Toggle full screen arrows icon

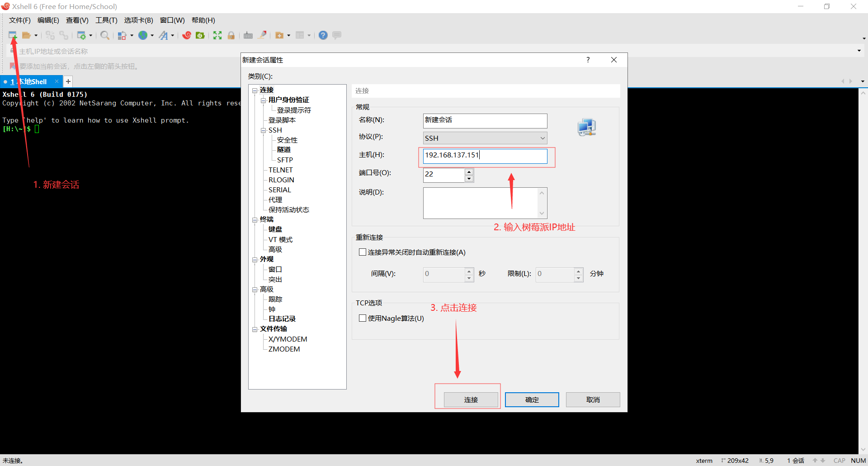[x=217, y=35]
